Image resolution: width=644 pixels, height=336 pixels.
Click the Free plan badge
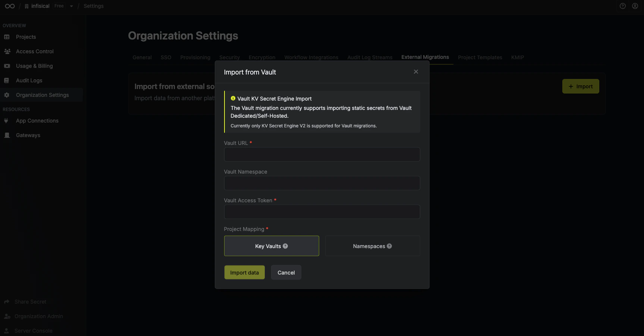click(59, 6)
